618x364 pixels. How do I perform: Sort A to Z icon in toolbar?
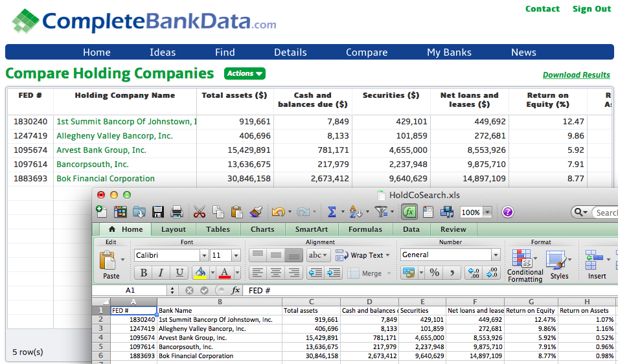coord(356,212)
